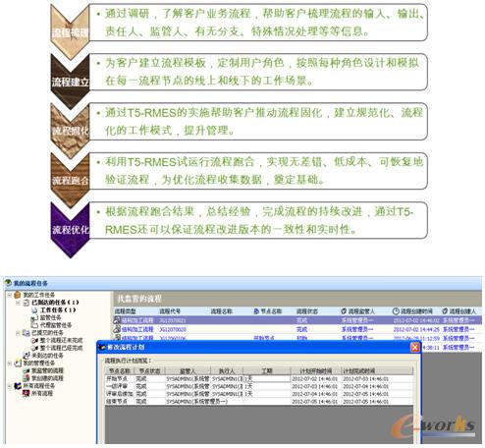
Task: Collapse the 所有流程任务 tree node
Action: click(10, 386)
